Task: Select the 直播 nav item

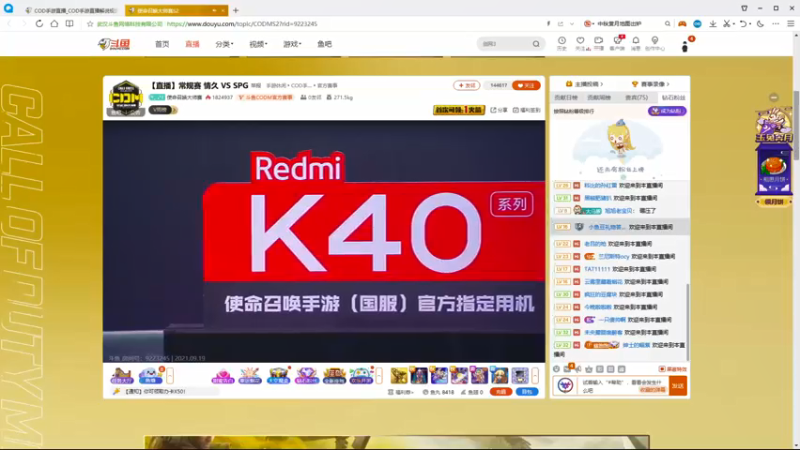Action: click(192, 44)
